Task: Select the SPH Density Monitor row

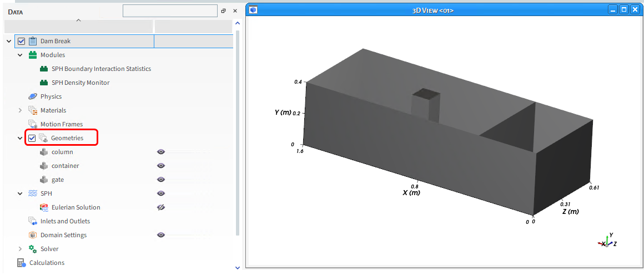Action: (80, 83)
